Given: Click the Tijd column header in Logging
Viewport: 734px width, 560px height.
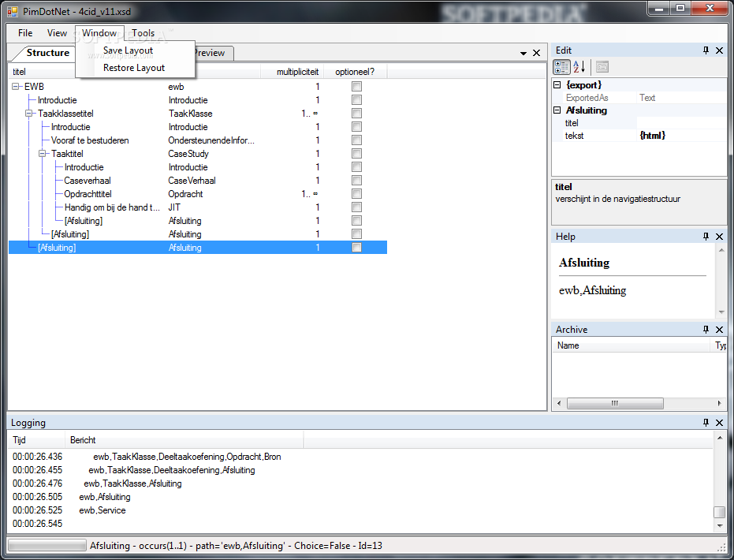Looking at the screenshot, I should (x=36, y=440).
